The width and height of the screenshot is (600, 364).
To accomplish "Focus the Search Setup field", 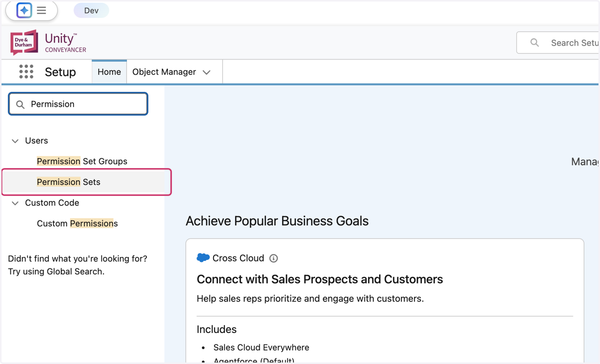I will (557, 43).
